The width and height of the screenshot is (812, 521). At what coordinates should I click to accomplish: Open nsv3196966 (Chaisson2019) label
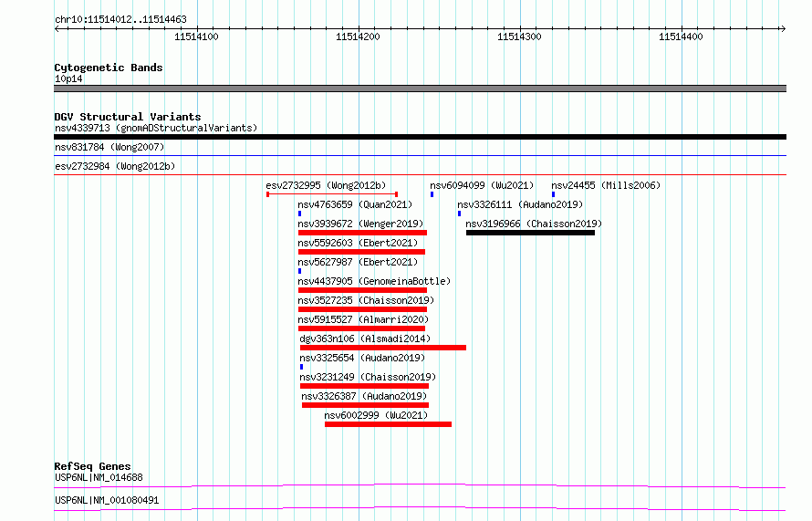pyautogui.click(x=534, y=224)
